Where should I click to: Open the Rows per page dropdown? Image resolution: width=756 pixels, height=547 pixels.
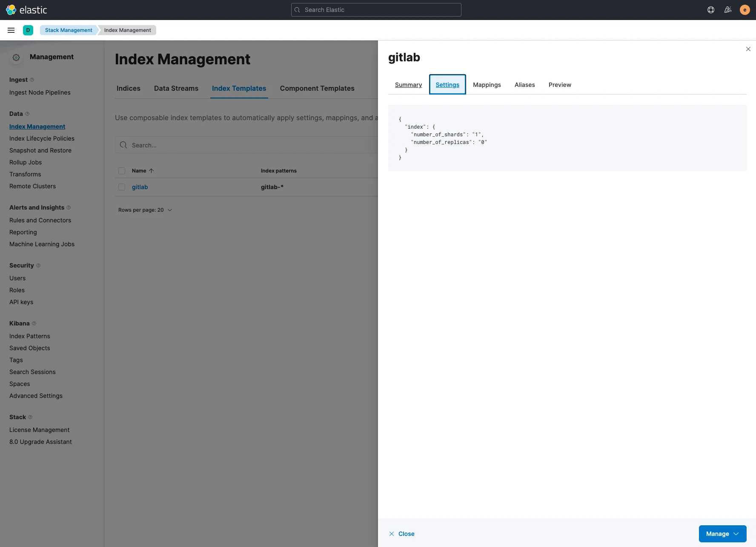click(145, 210)
